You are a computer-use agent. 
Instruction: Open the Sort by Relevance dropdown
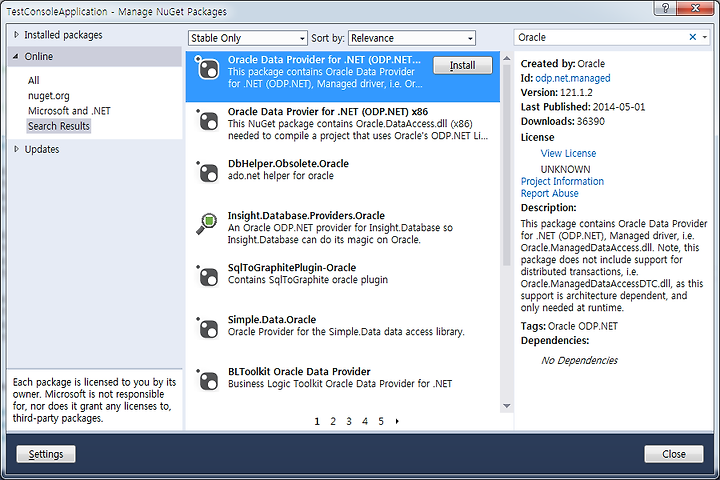click(x=412, y=38)
